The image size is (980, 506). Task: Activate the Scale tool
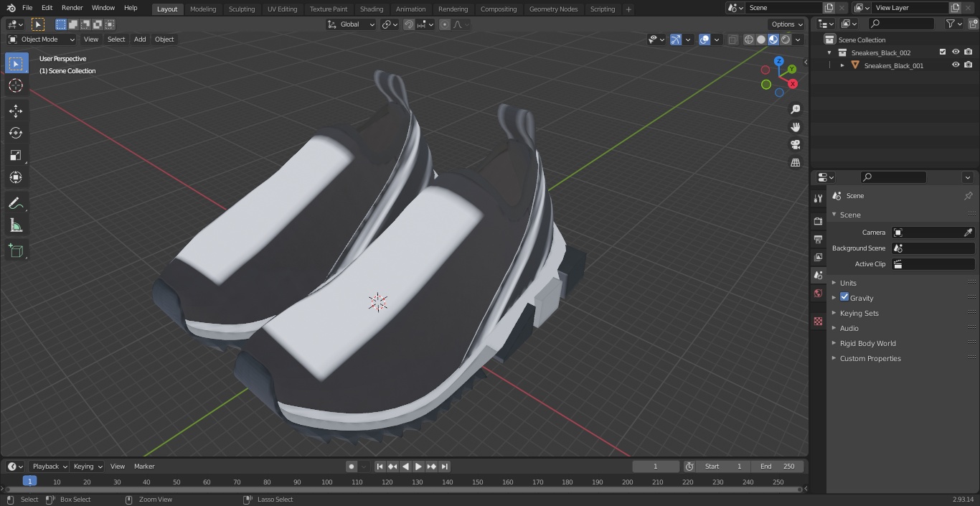[x=16, y=155]
